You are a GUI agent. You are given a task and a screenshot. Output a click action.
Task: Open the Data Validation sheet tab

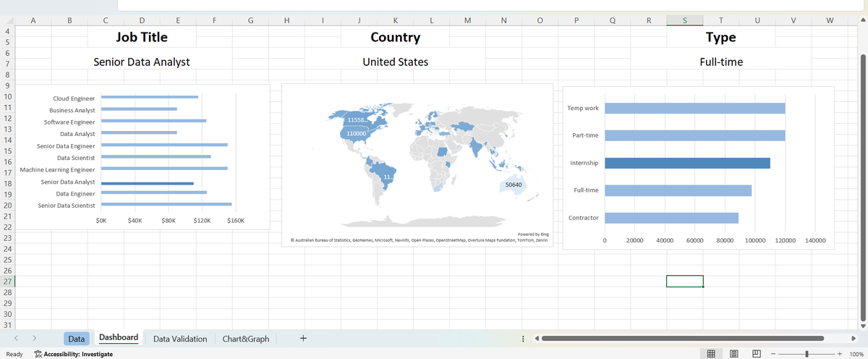pos(180,339)
